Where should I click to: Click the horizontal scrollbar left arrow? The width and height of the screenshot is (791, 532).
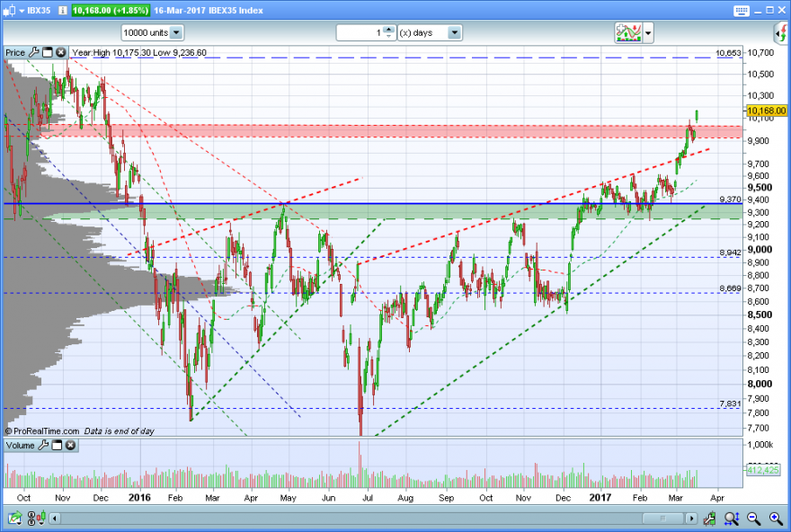(x=55, y=518)
